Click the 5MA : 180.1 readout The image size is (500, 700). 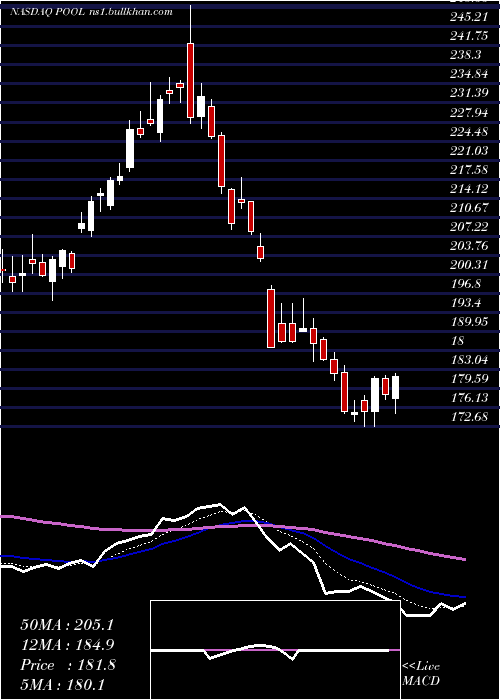[x=62, y=684]
